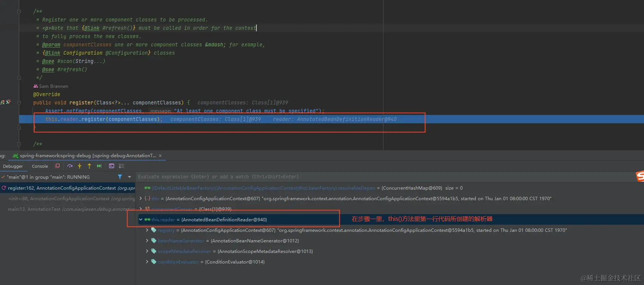Click the checkmark icon beside the main thread
Image resolution: width=644 pixels, height=285 pixels.
(x=3, y=177)
